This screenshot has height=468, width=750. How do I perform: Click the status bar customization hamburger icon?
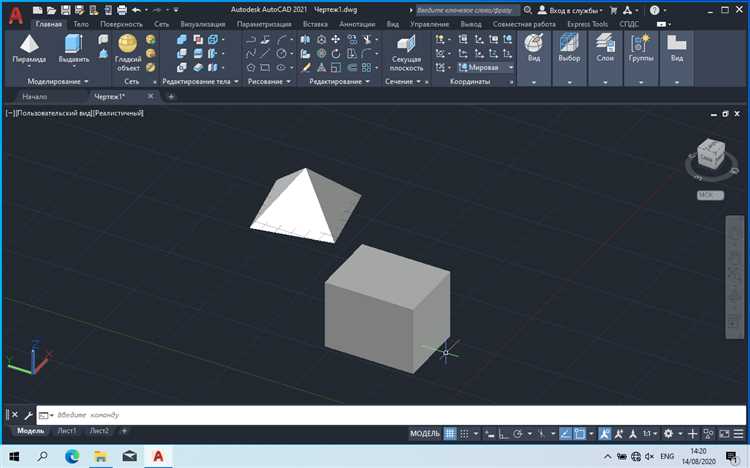click(x=739, y=434)
